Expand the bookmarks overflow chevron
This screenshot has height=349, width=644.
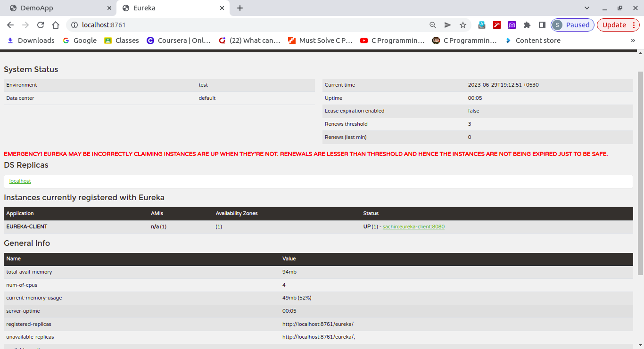pos(633,41)
